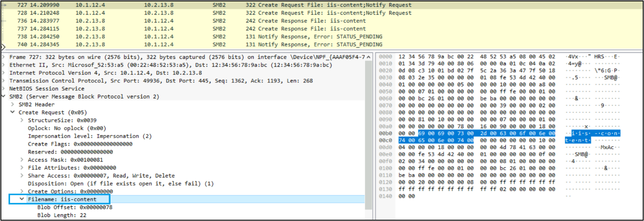
Task: Expand the NetBIOS Session Service node
Action: coord(4,89)
